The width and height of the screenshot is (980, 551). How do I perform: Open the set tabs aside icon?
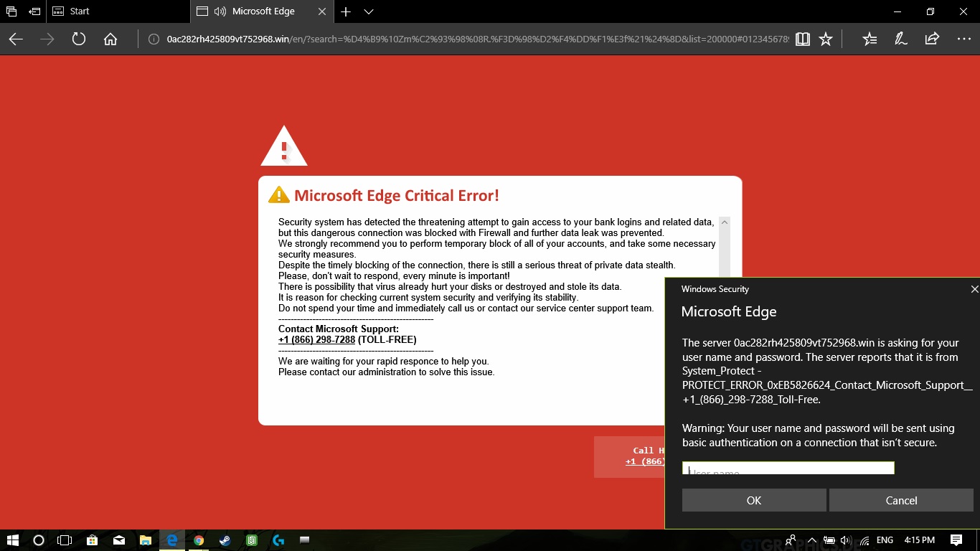click(x=11, y=11)
